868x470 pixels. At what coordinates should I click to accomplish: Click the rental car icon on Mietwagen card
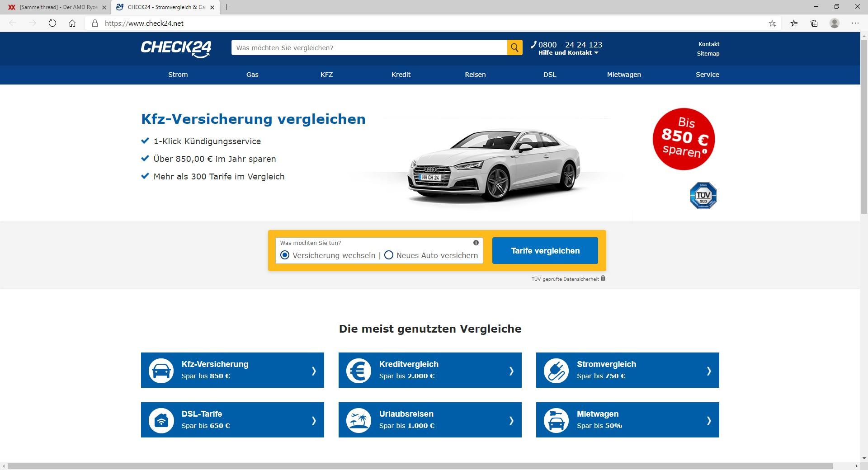click(x=556, y=420)
